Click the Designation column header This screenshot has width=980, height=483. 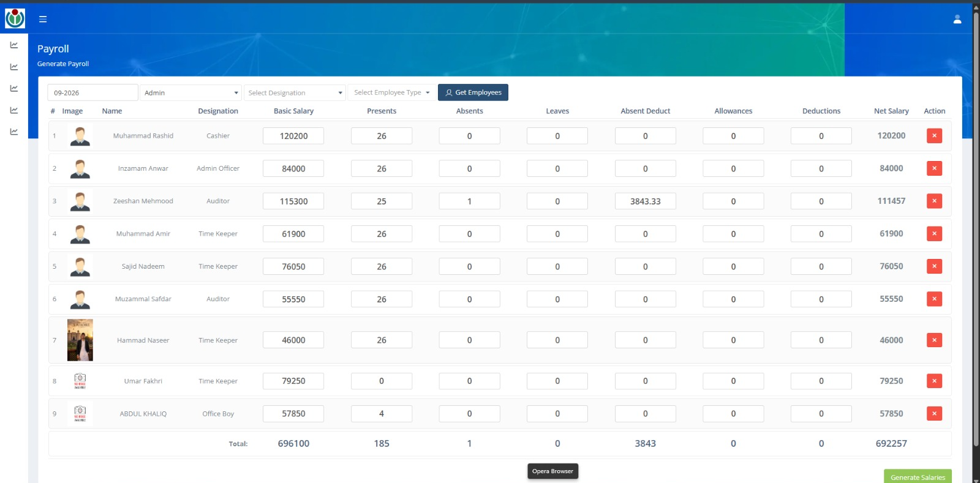pos(218,111)
